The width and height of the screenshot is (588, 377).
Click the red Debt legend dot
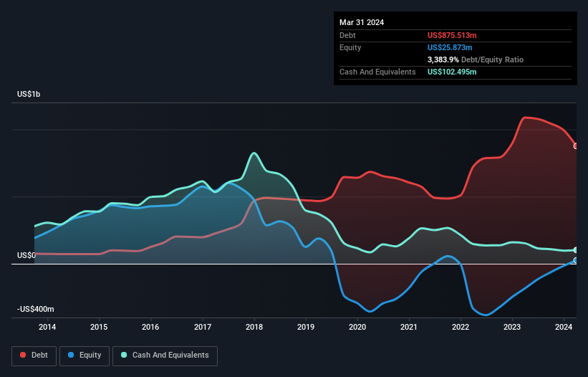click(23, 355)
